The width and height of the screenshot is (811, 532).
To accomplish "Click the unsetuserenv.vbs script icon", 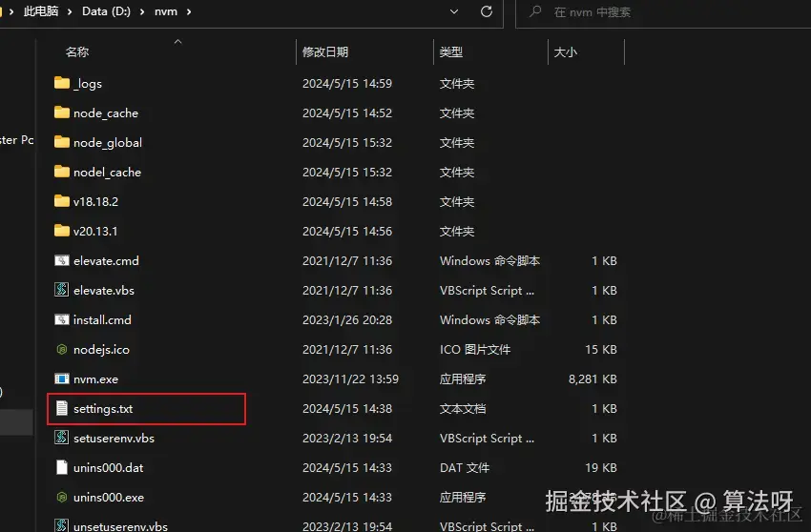I will [x=62, y=525].
